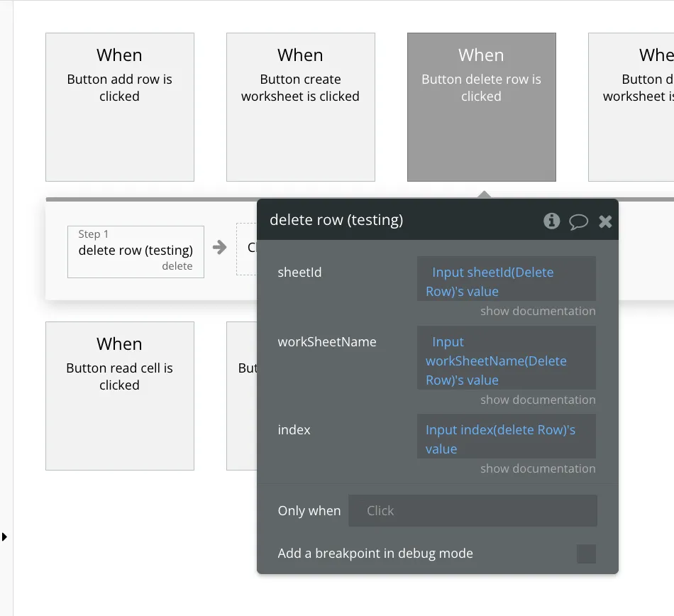This screenshot has width=674, height=616.
Task: Close the delete row (testing) panel
Action: point(605,221)
